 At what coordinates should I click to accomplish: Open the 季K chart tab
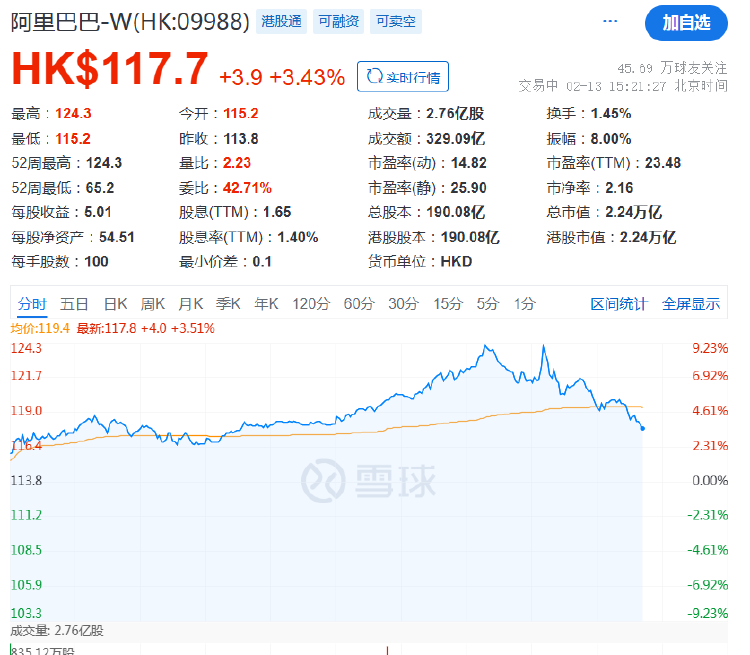coord(228,304)
